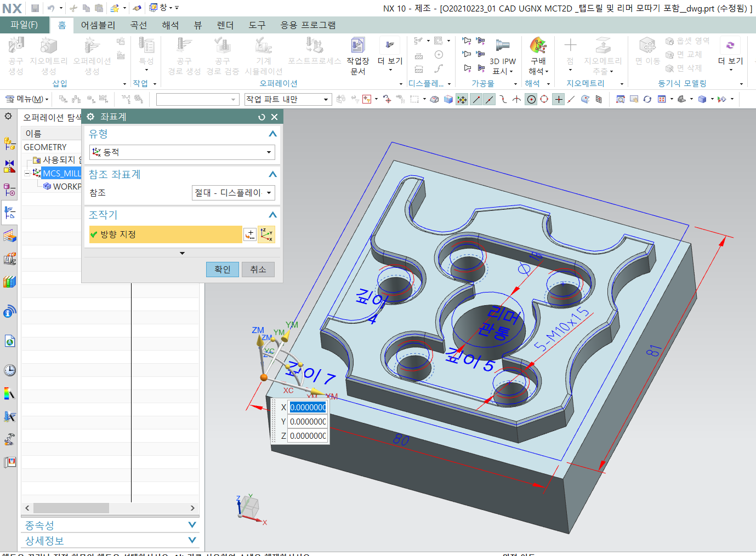Click the Z coordinate input field
This screenshot has height=556, width=756.
pyautogui.click(x=308, y=436)
